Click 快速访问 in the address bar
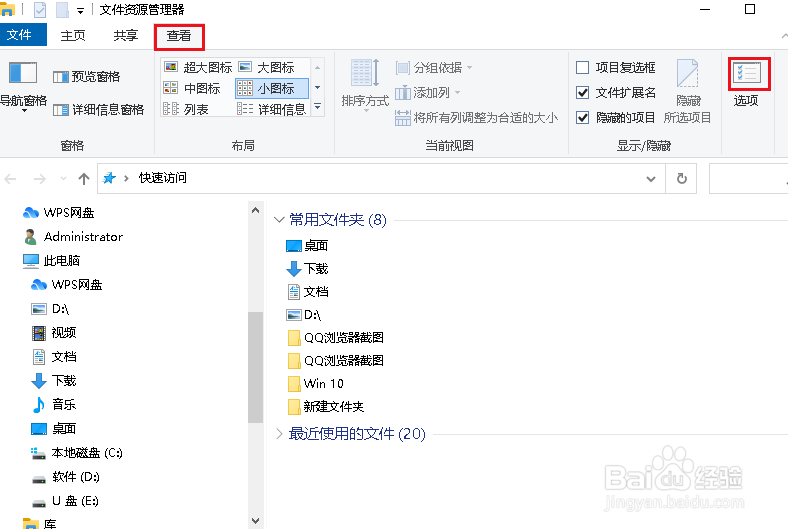The width and height of the screenshot is (788, 530). point(163,178)
